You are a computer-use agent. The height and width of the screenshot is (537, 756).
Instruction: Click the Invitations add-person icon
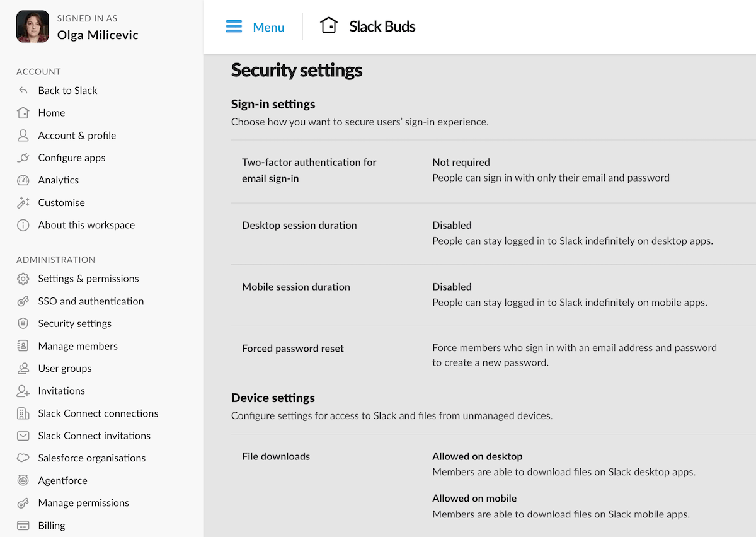click(23, 391)
